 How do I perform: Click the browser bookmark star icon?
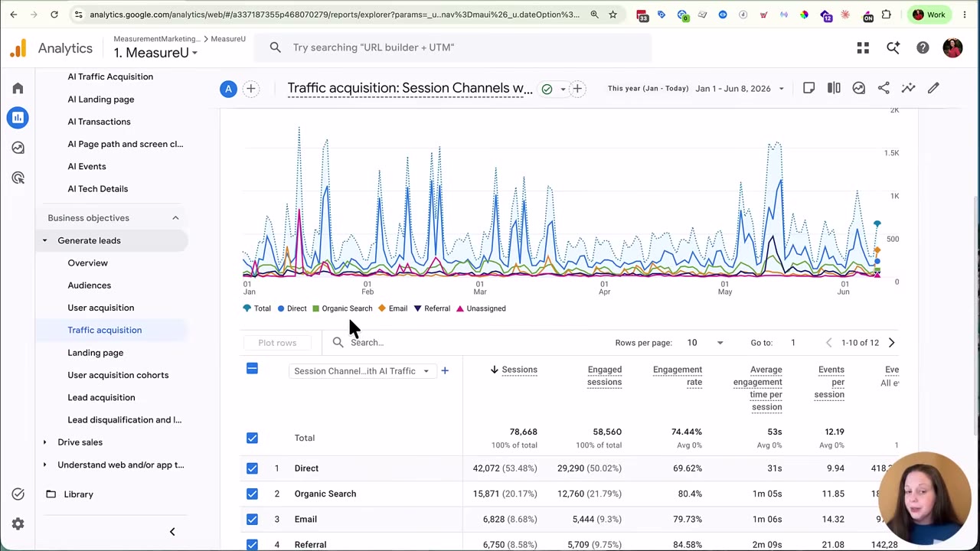tap(612, 15)
